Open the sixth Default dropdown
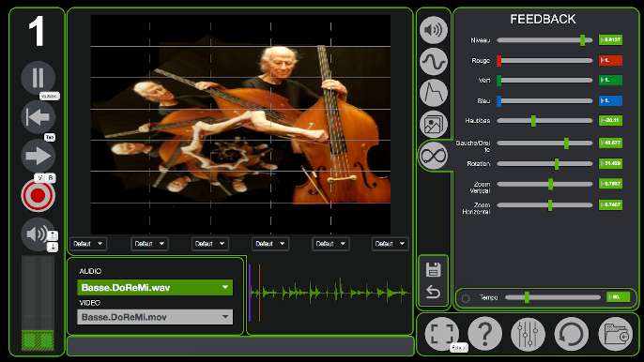The height and width of the screenshot is (362, 644). [x=391, y=244]
